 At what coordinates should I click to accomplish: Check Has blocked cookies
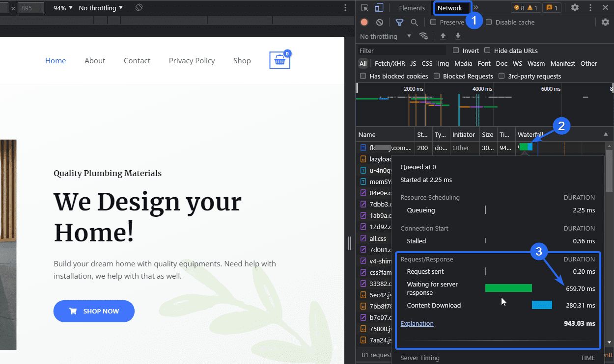click(x=363, y=76)
